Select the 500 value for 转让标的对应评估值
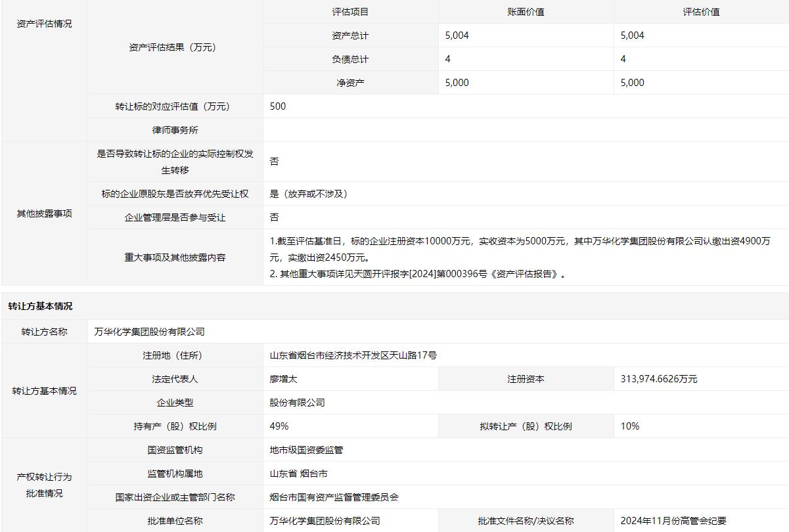Screen dimensions: 789x532 coord(278,106)
